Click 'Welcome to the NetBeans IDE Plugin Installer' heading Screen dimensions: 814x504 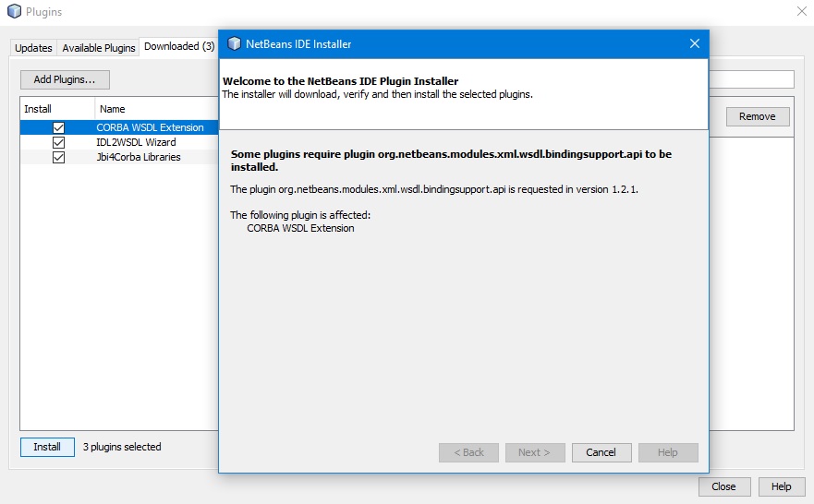[x=341, y=81]
